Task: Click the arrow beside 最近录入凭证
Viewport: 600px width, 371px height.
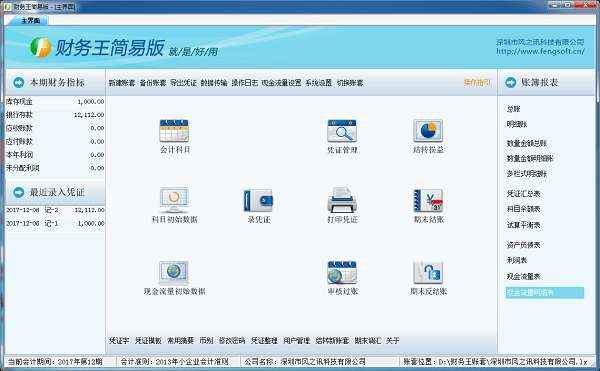Action: (18, 192)
